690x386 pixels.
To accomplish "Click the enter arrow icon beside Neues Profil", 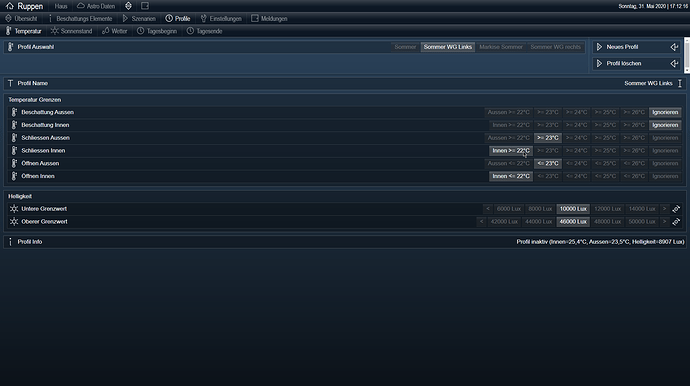I will (x=674, y=47).
